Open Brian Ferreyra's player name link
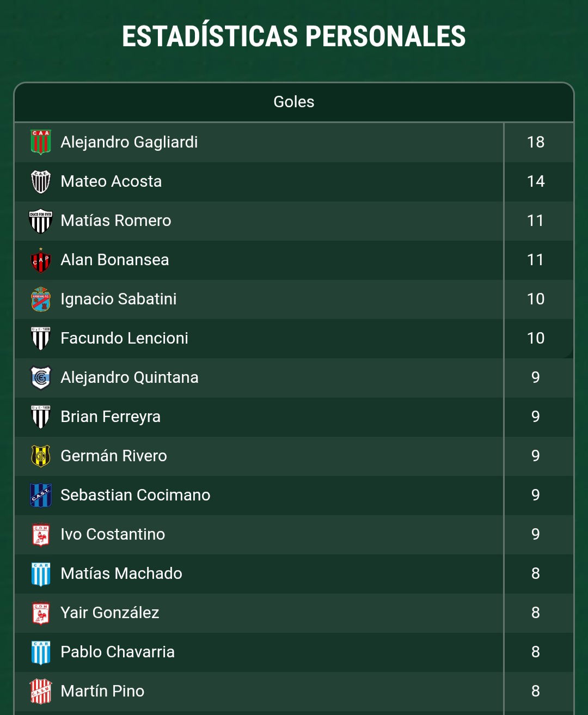This screenshot has height=715, width=588. point(111,417)
